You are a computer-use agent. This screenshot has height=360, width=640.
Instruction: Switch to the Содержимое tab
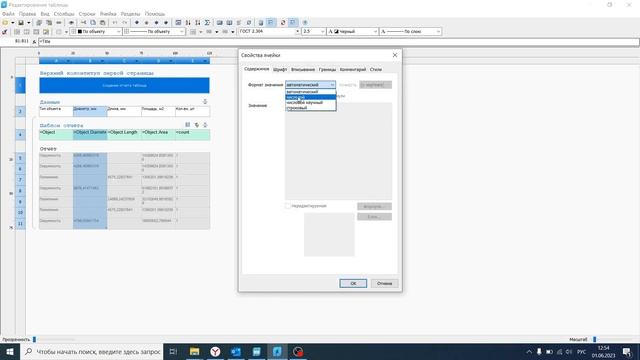(x=257, y=69)
